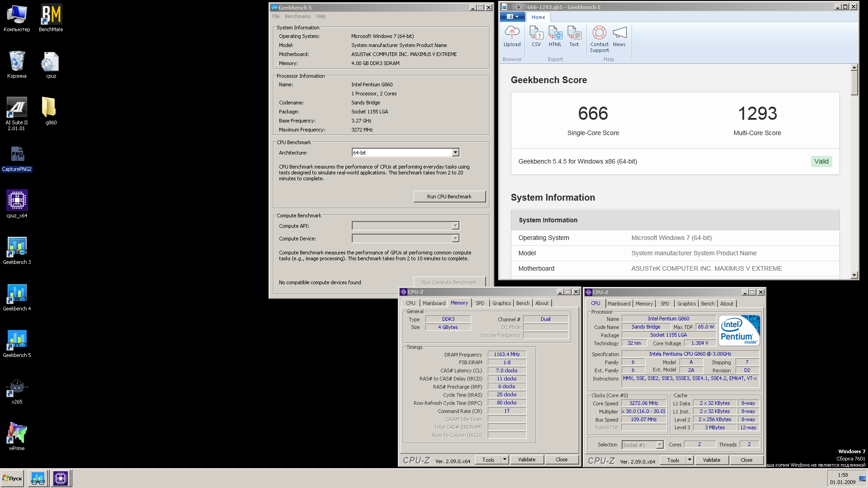Viewport: 868px width, 488px height.
Task: Click Validate in Memory CPU-Z window
Action: click(x=527, y=460)
